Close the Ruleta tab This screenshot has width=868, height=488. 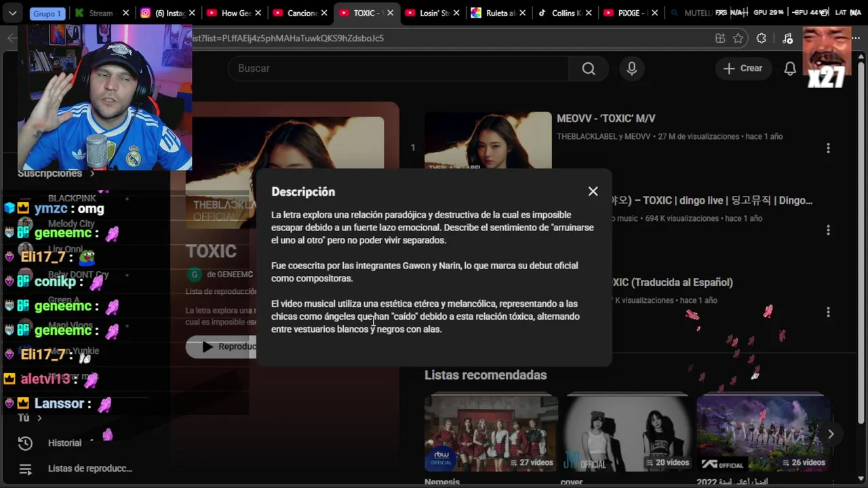point(522,13)
